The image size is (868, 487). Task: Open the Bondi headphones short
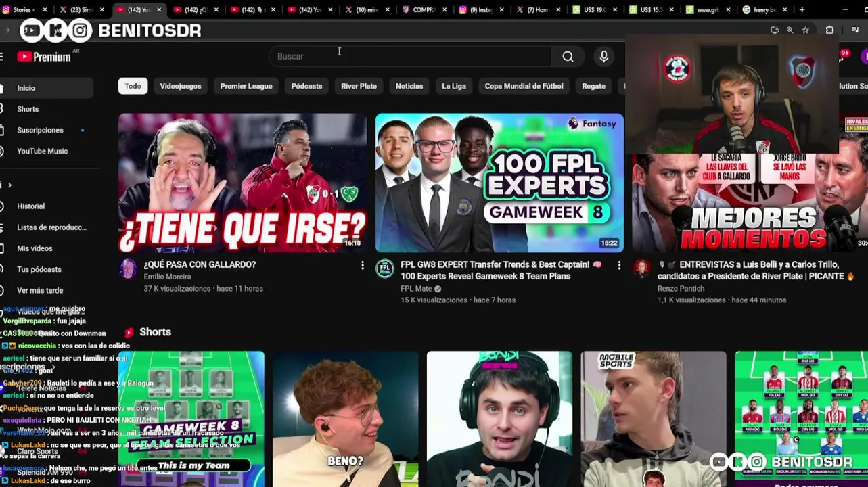[499, 419]
